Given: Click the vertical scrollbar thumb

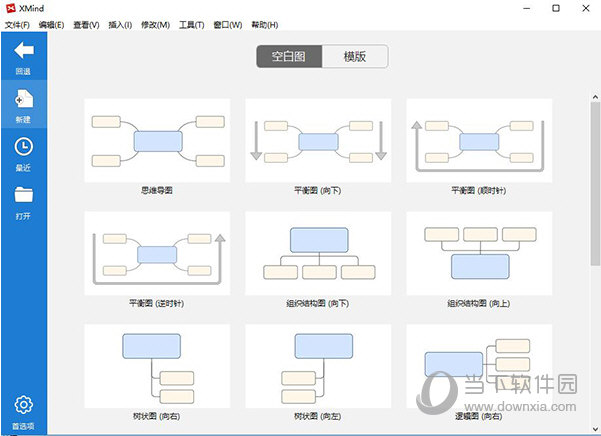Looking at the screenshot, I should coord(595,184).
